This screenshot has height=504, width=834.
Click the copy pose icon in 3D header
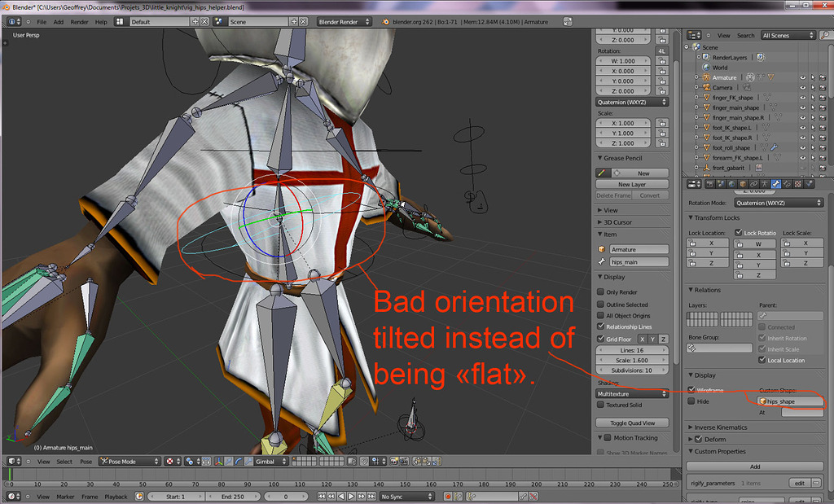coord(416,461)
